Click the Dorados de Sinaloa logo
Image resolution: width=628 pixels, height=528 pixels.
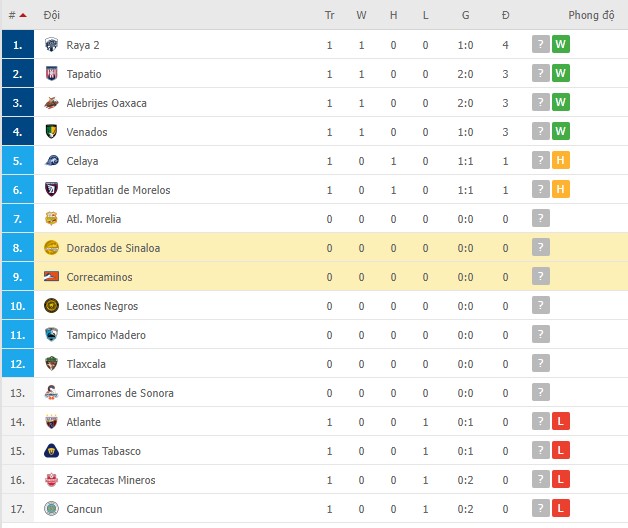coord(52,248)
